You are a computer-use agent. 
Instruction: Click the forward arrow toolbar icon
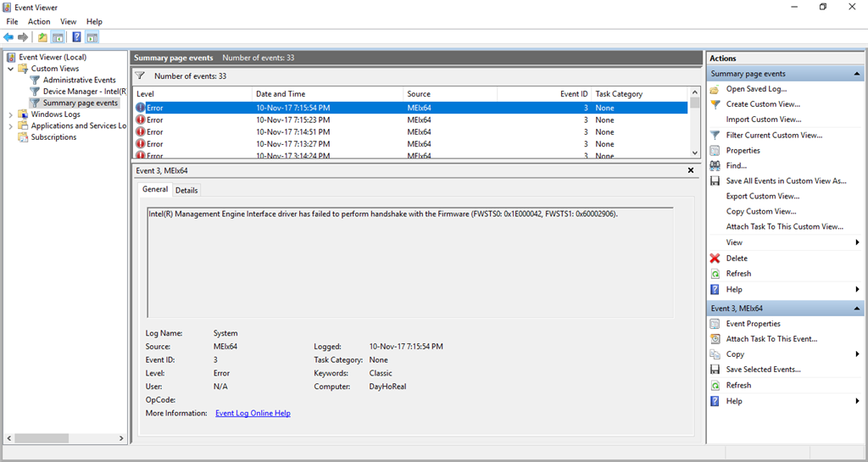[23, 37]
